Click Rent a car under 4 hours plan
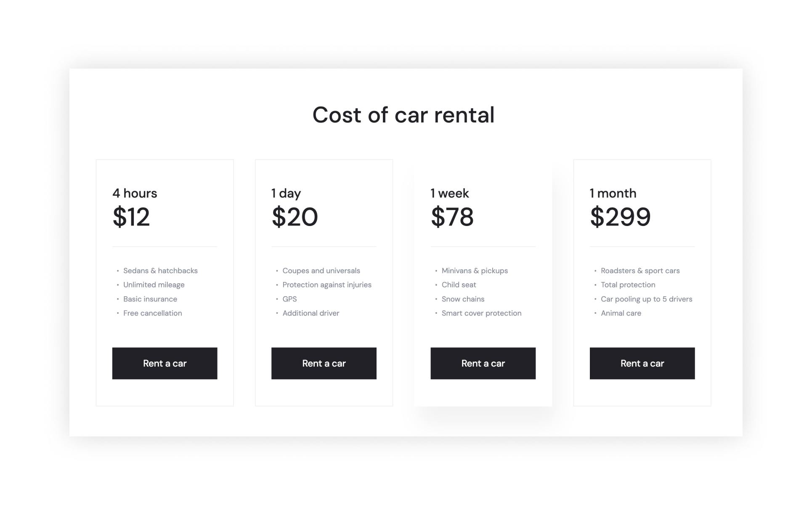 pyautogui.click(x=165, y=363)
